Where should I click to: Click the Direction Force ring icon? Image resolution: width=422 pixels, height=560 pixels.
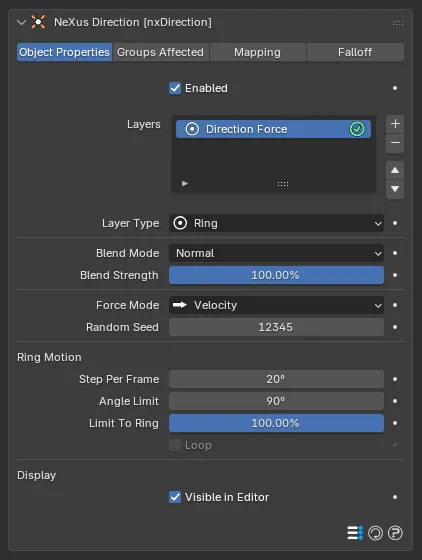pyautogui.click(x=192, y=129)
